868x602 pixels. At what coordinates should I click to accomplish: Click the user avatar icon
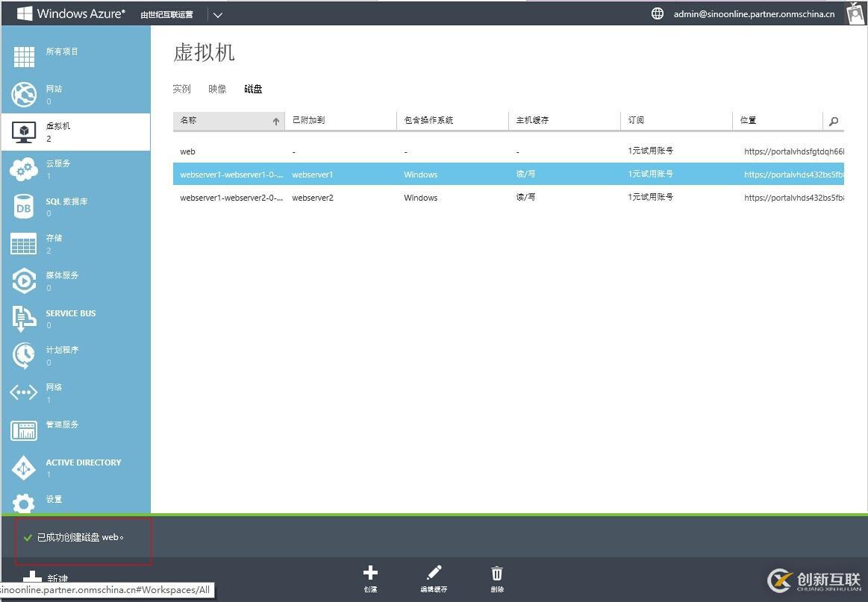[856, 13]
